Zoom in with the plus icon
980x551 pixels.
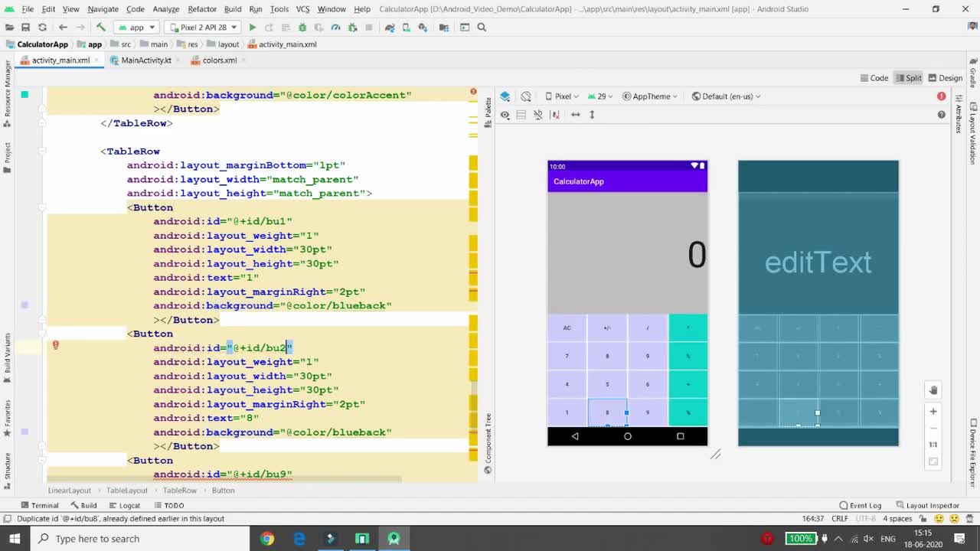[933, 412]
